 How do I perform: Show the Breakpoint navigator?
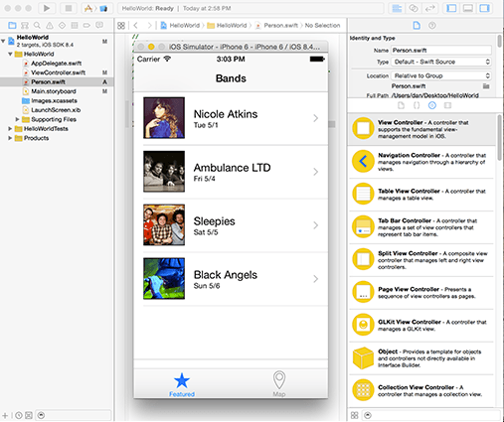pos(86,25)
